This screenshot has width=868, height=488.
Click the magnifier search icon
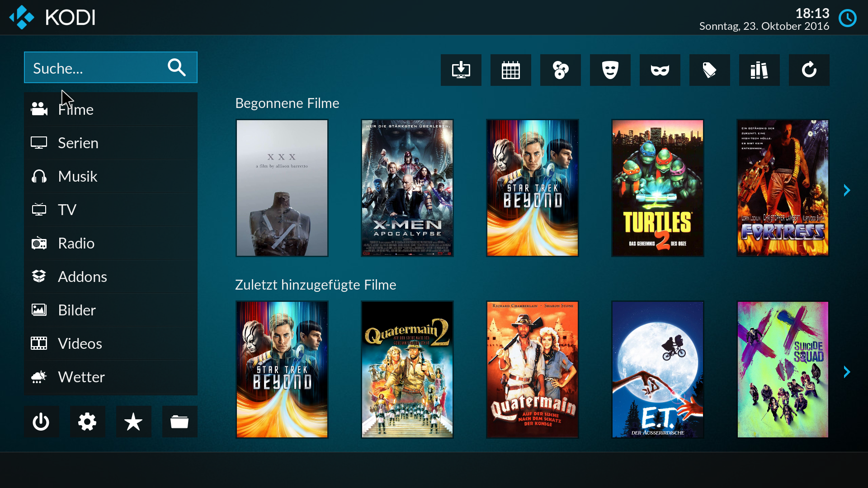pyautogui.click(x=176, y=68)
